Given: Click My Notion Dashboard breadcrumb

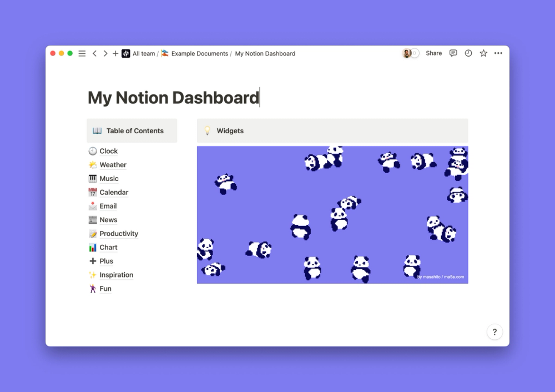Looking at the screenshot, I should coord(265,53).
